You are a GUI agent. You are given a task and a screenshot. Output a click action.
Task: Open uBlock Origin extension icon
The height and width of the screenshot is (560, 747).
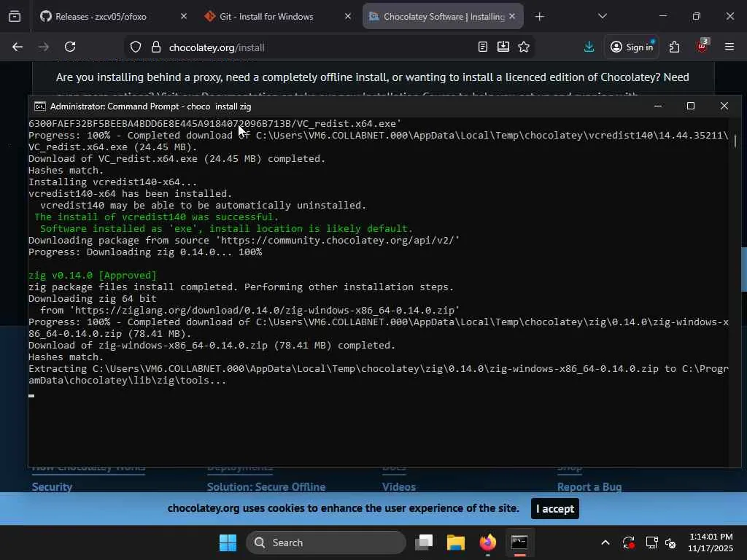pyautogui.click(x=703, y=46)
